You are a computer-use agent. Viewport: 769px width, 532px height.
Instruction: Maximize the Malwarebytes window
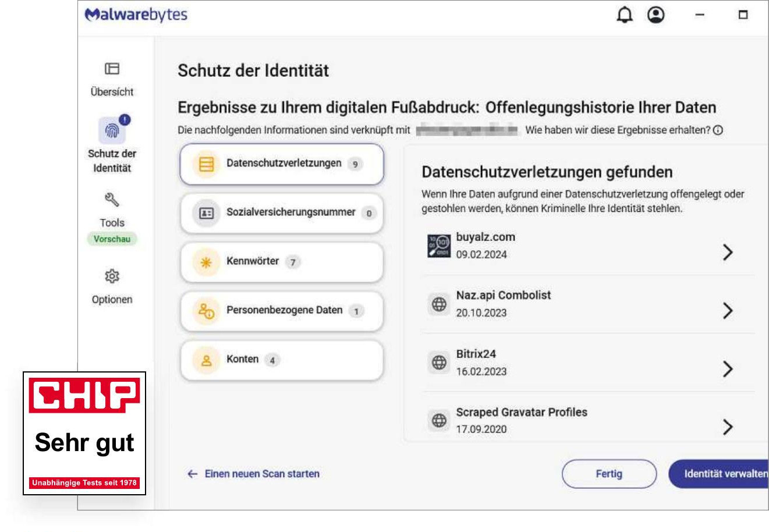[x=743, y=15]
